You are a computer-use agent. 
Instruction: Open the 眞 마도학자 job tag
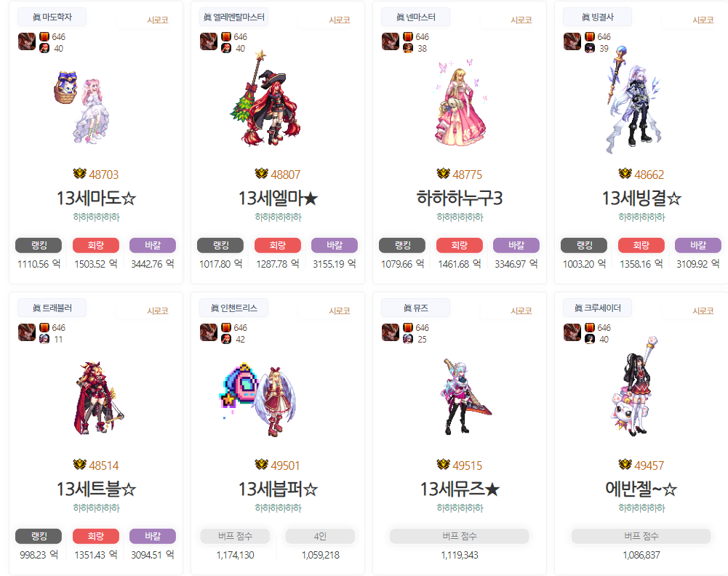click(x=52, y=17)
